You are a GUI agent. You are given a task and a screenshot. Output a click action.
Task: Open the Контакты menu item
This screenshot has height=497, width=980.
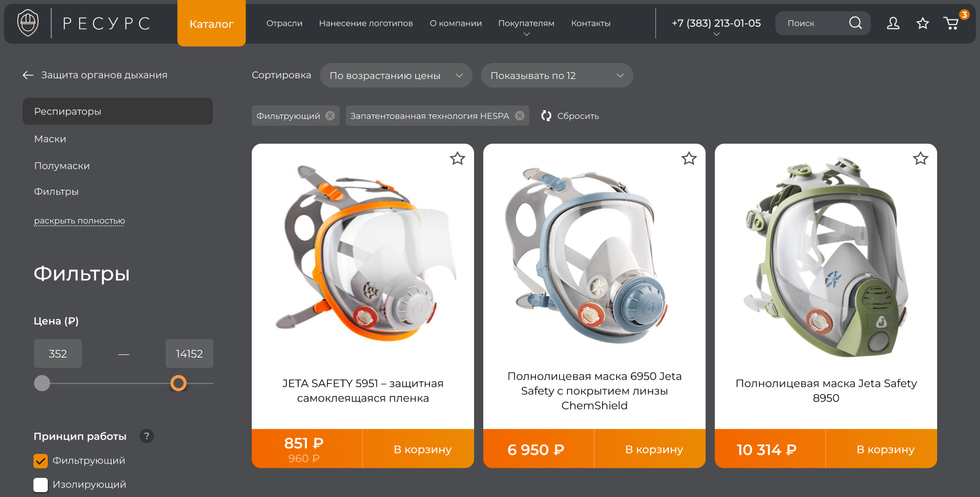pyautogui.click(x=590, y=23)
